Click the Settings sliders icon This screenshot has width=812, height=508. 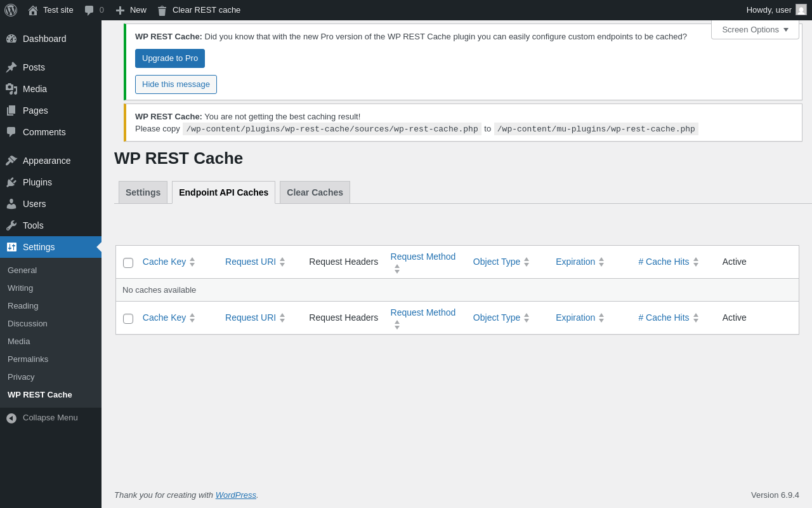pos(11,247)
